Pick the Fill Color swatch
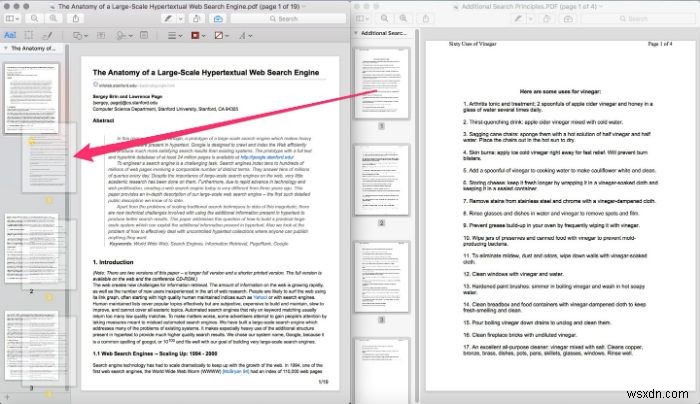700x404 pixels. click(x=221, y=35)
